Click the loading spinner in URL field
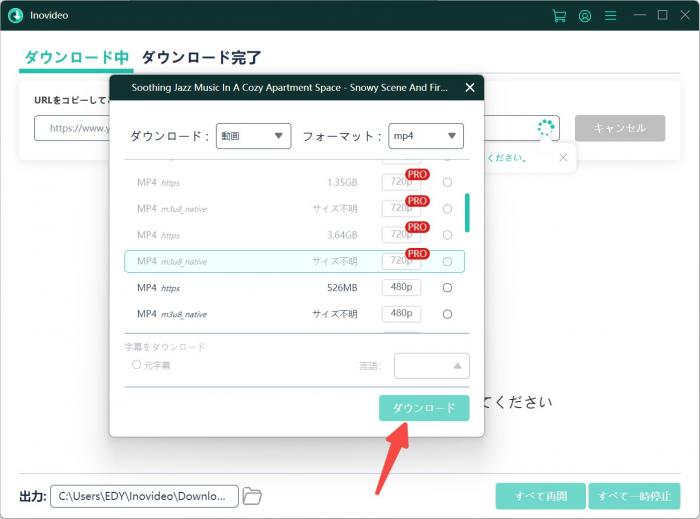This screenshot has height=519, width=700. click(546, 128)
